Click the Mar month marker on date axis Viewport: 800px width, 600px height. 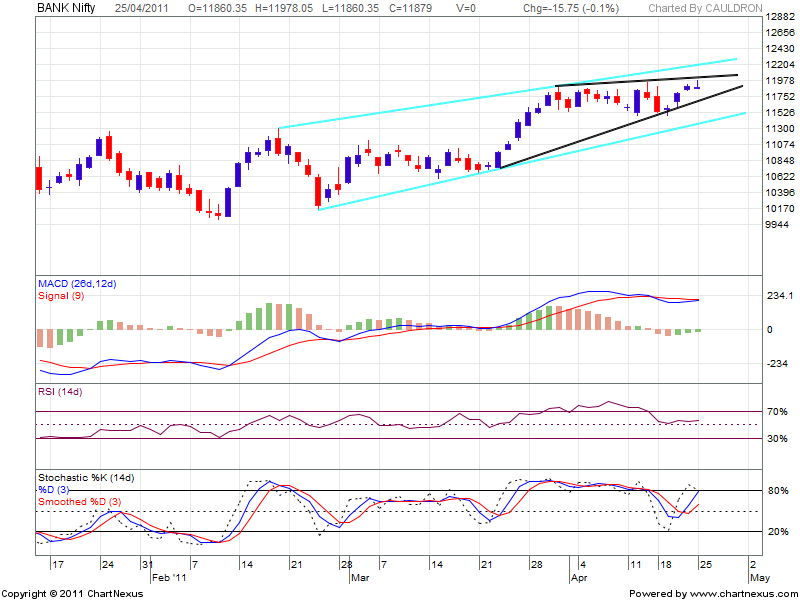point(359,578)
